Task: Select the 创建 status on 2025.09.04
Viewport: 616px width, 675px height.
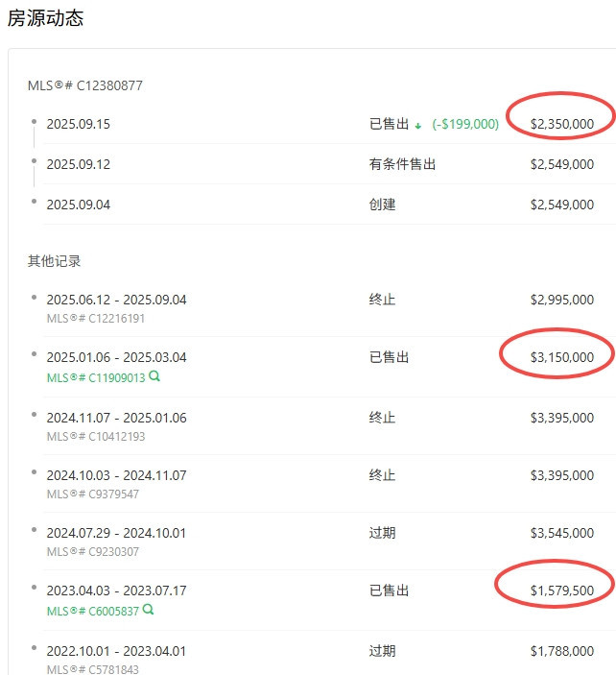Action: point(382,205)
